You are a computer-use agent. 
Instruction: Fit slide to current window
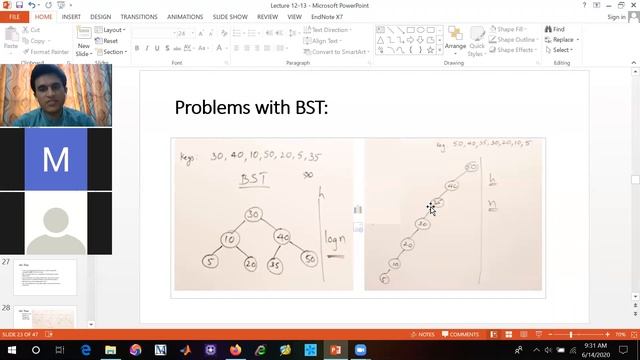634,334
